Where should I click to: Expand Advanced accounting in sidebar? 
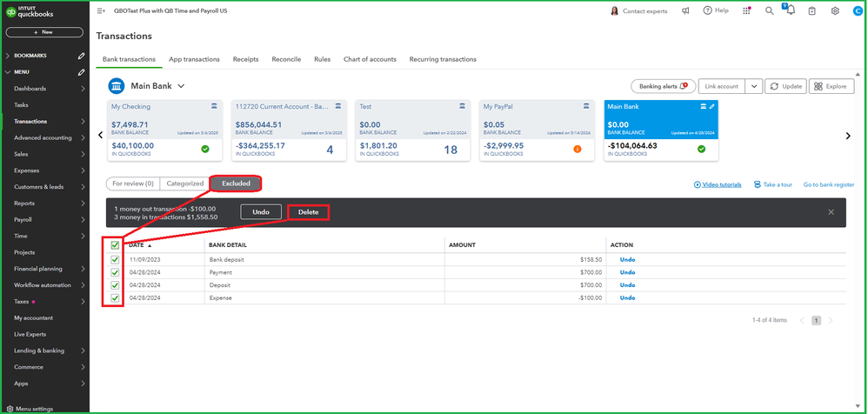83,137
